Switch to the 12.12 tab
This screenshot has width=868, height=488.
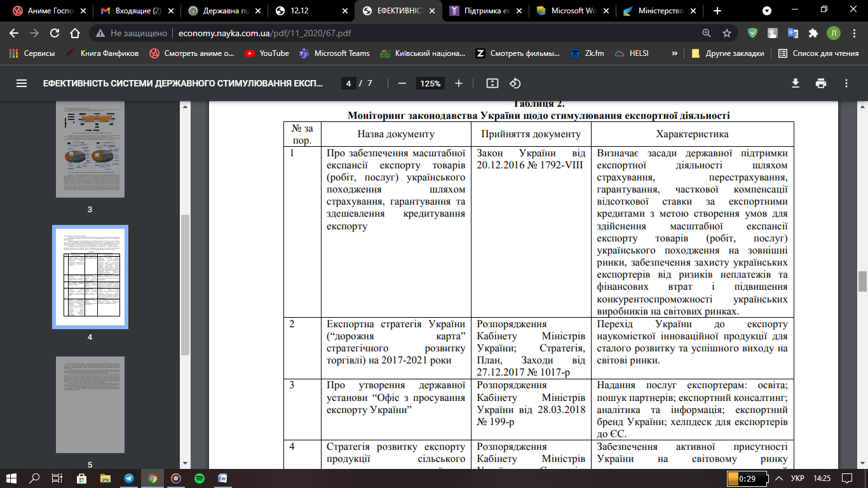[x=310, y=11]
